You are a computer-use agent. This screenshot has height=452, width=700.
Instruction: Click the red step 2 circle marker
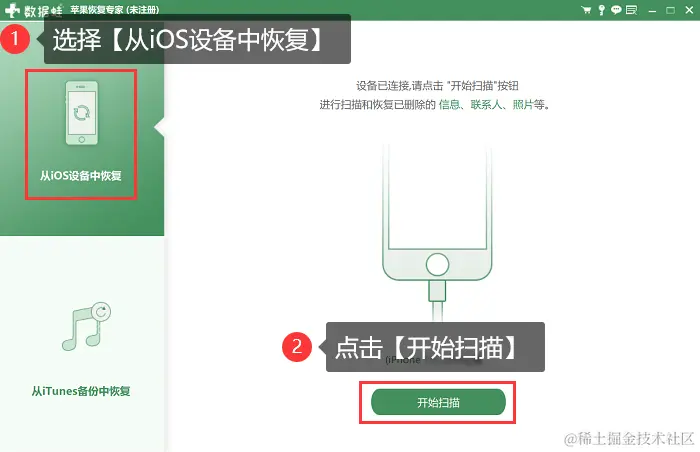click(297, 347)
